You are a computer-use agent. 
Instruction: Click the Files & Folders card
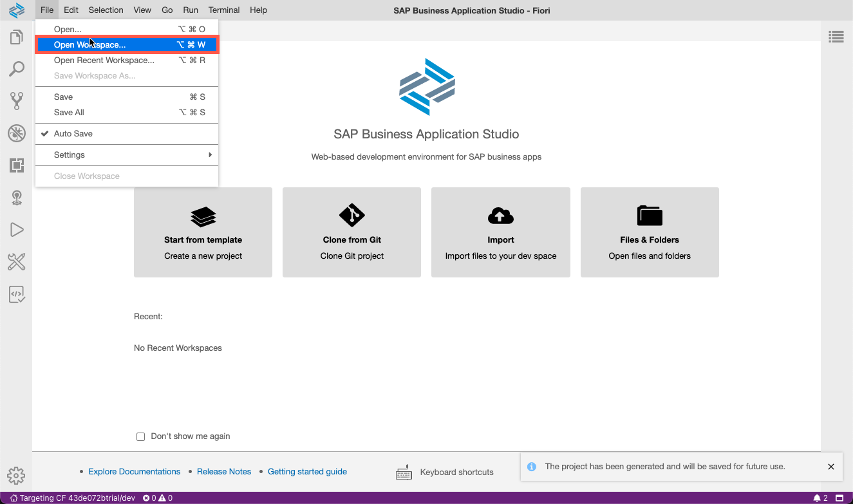(650, 232)
